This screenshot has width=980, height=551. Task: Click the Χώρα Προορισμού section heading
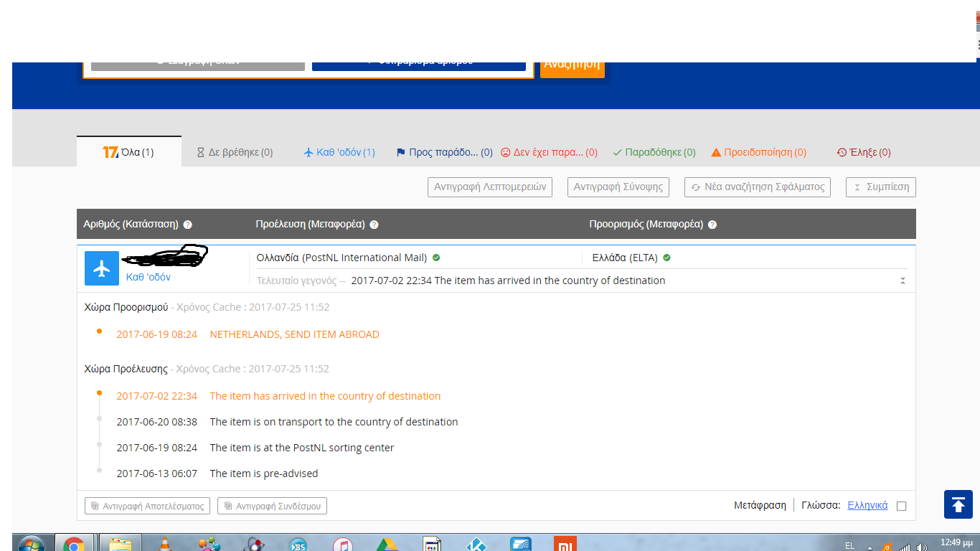[x=126, y=307]
